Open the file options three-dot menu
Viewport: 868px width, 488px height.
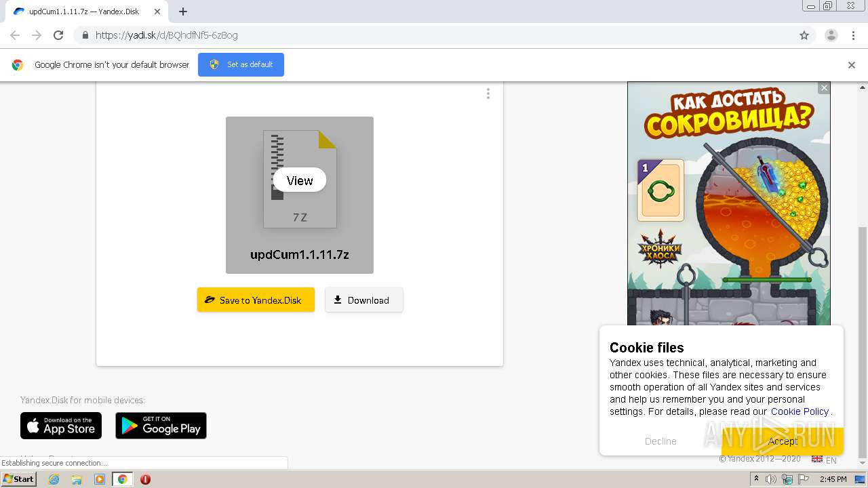[488, 94]
